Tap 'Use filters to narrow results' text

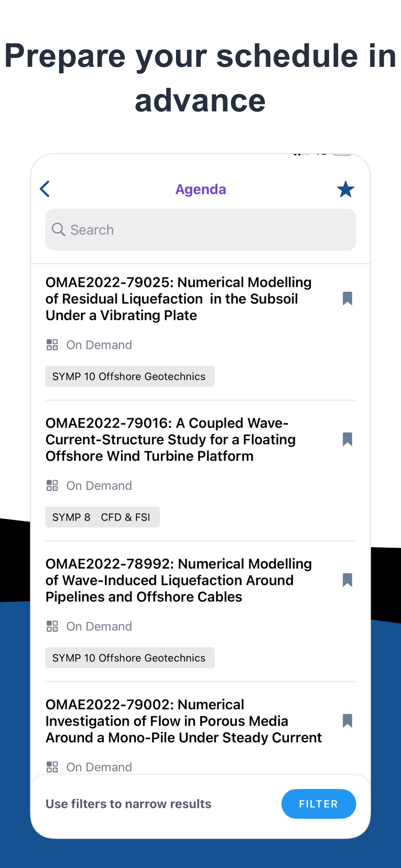pos(129,804)
